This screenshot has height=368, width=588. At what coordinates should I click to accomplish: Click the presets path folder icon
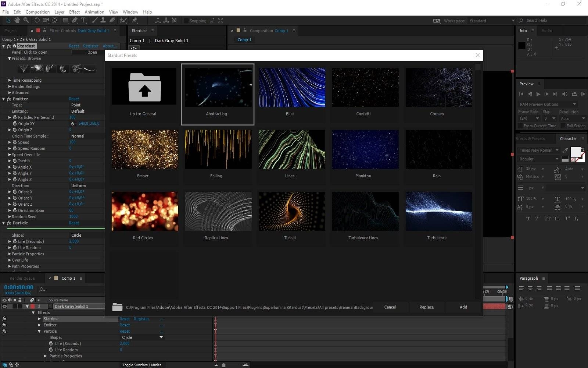[117, 307]
